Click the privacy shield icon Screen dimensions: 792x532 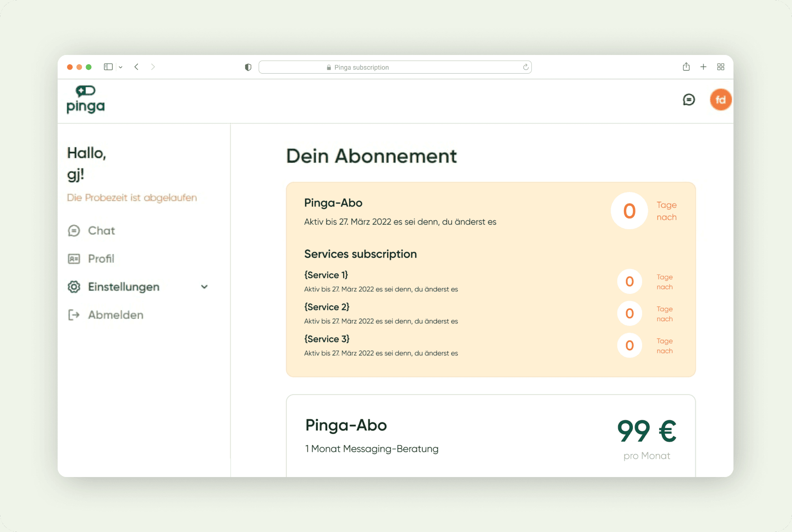248,67
